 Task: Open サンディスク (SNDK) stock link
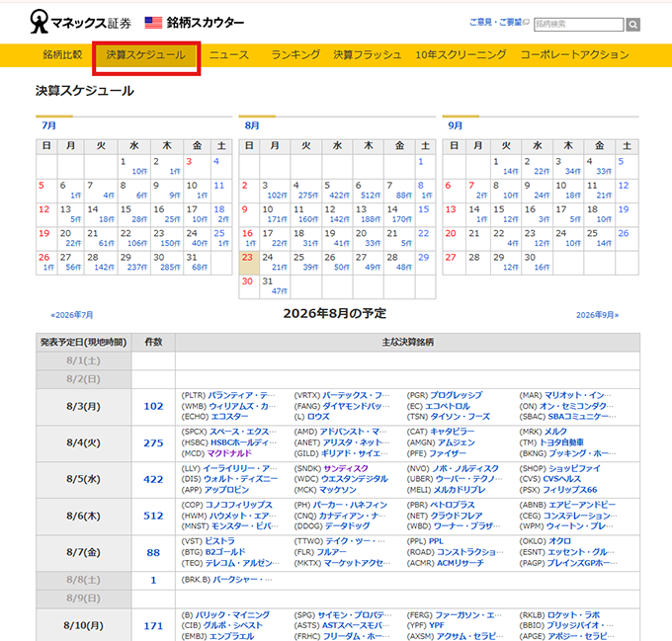(x=346, y=468)
